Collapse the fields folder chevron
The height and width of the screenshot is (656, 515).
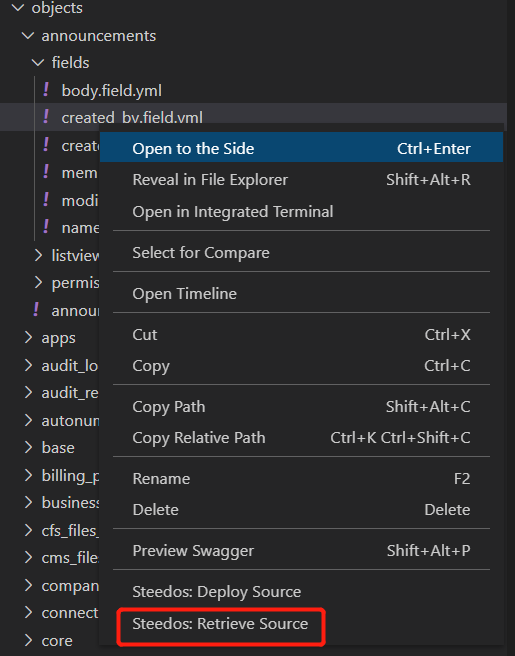coord(38,63)
